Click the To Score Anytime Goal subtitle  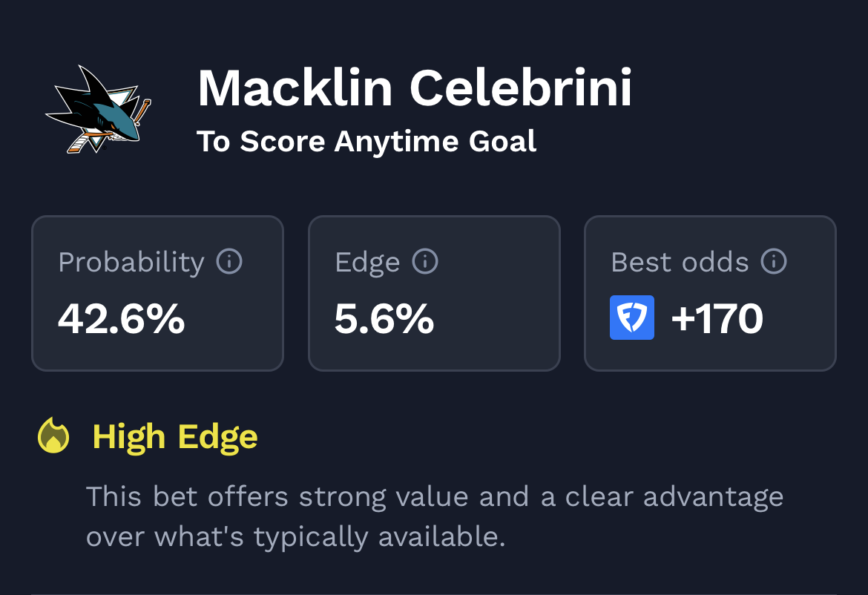[x=366, y=141]
